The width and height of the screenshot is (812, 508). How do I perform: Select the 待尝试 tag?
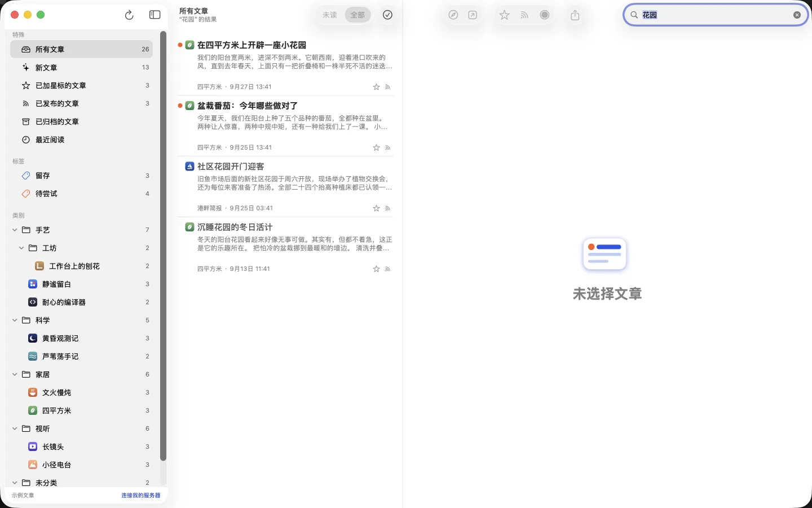click(82, 194)
